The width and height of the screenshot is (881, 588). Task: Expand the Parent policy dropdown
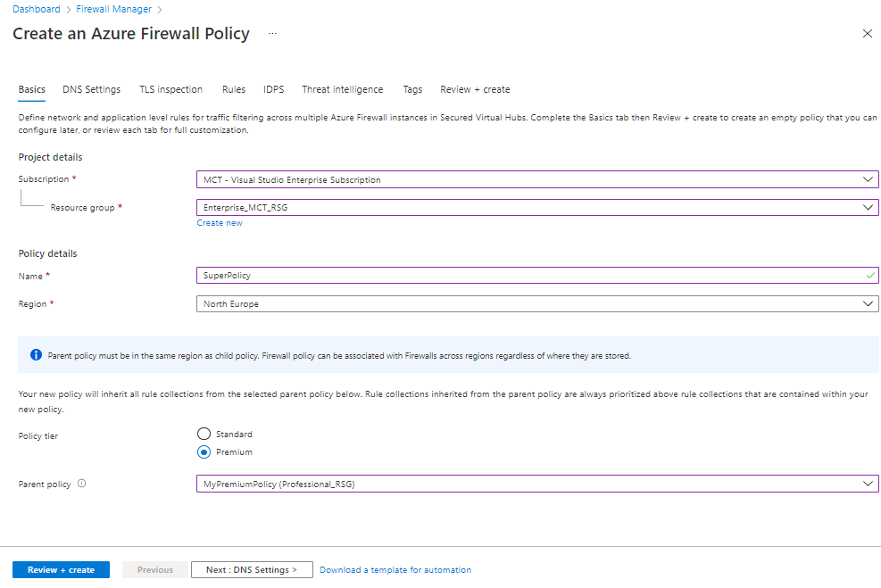click(536, 484)
